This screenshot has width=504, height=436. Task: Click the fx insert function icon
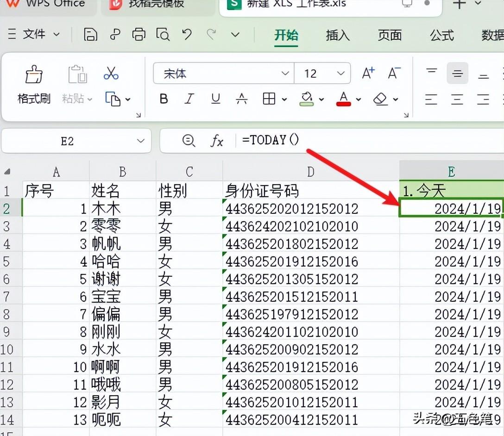[217, 141]
